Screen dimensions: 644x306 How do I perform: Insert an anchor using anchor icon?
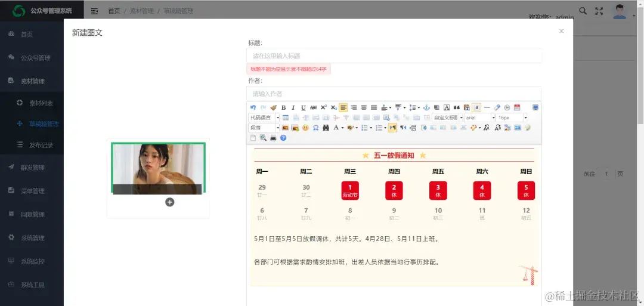tap(426, 107)
